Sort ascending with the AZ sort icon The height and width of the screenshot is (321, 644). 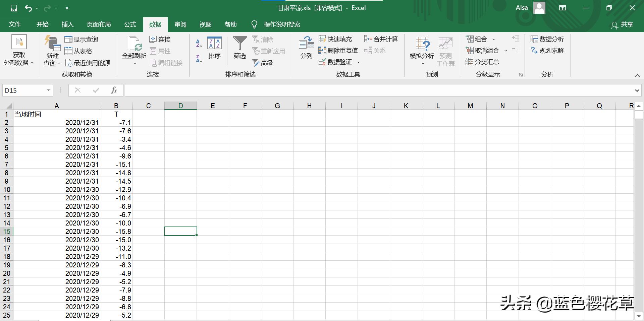point(199,43)
